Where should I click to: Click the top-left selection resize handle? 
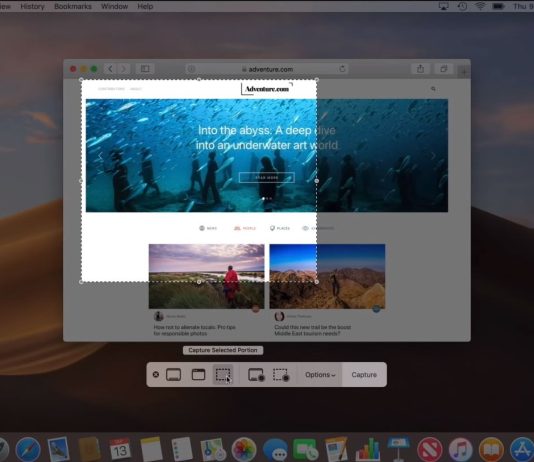pyautogui.click(x=81, y=80)
